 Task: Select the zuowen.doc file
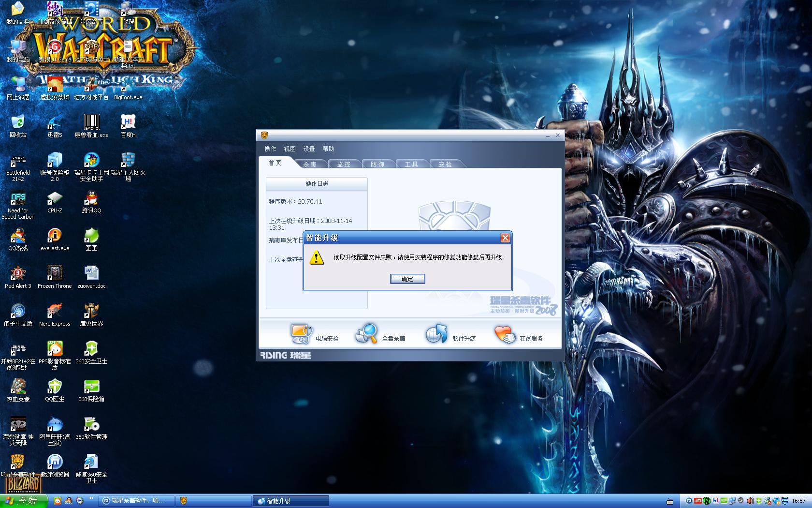point(91,277)
